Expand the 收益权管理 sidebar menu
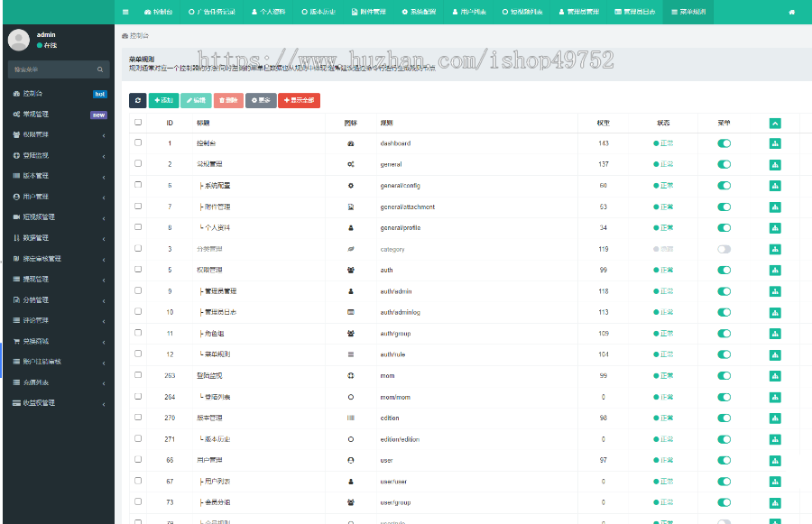Image resolution: width=812 pixels, height=524 pixels. pyautogui.click(x=59, y=403)
